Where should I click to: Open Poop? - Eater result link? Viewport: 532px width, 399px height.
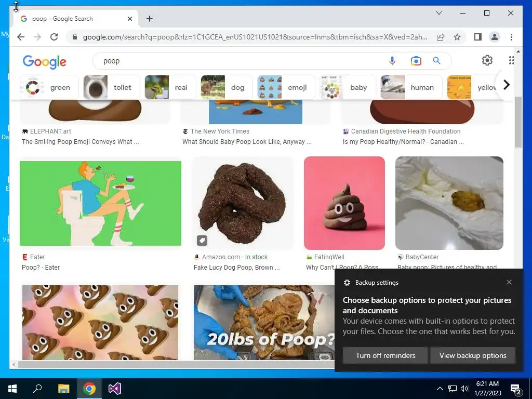tap(41, 268)
